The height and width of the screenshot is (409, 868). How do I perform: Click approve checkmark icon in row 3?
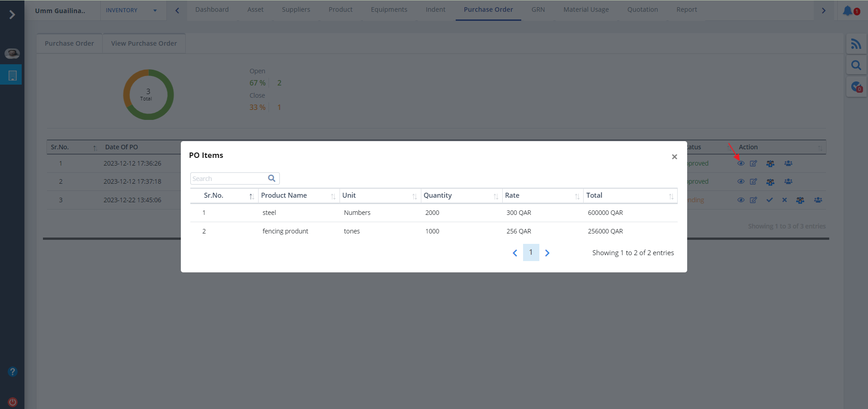point(769,200)
